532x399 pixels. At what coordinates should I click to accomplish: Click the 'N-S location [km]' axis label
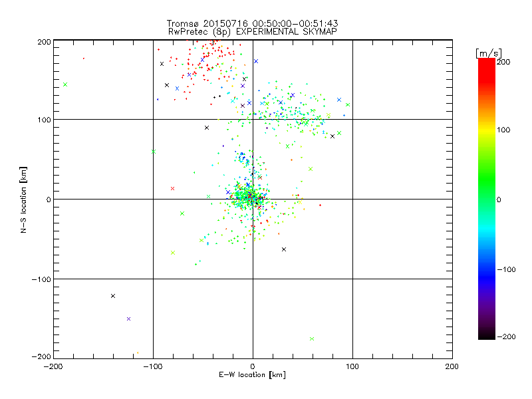[23, 200]
